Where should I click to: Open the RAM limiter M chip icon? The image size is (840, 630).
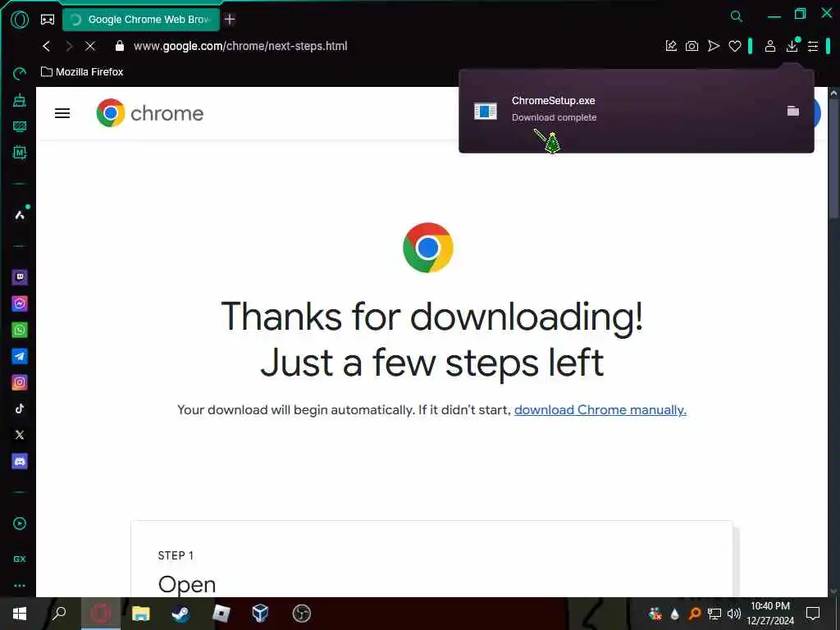click(x=20, y=153)
